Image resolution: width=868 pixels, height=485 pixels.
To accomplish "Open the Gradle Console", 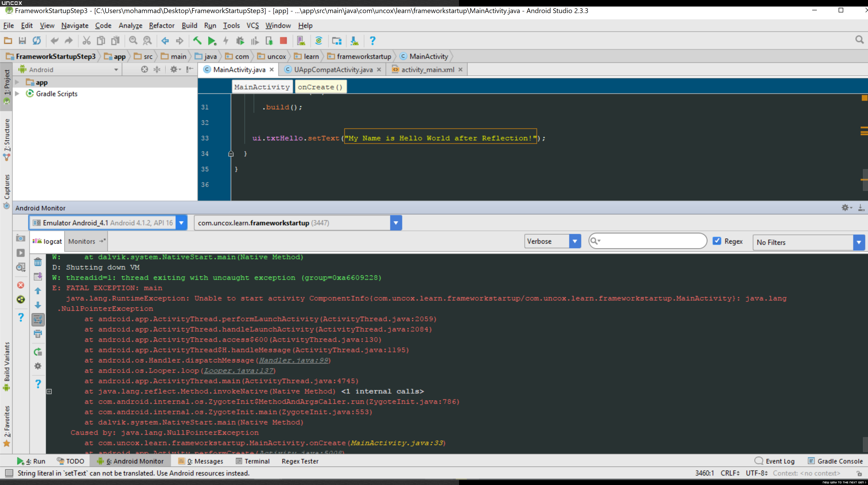I will click(835, 461).
